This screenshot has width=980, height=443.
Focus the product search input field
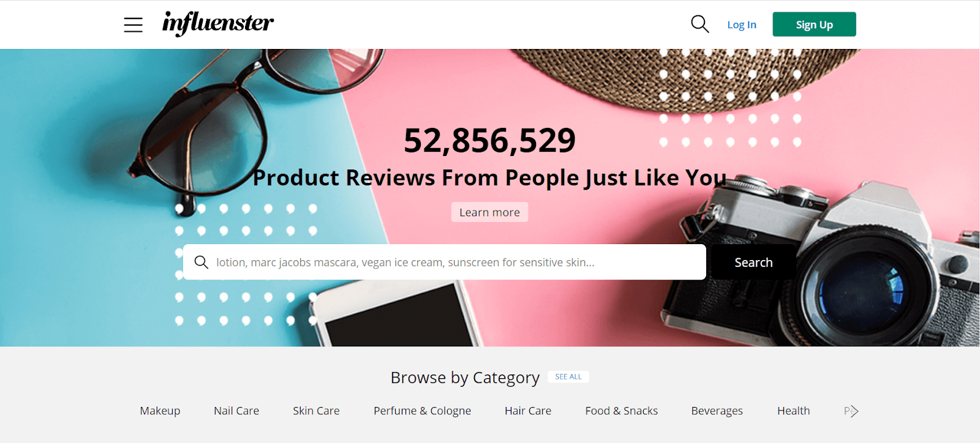[x=445, y=262]
